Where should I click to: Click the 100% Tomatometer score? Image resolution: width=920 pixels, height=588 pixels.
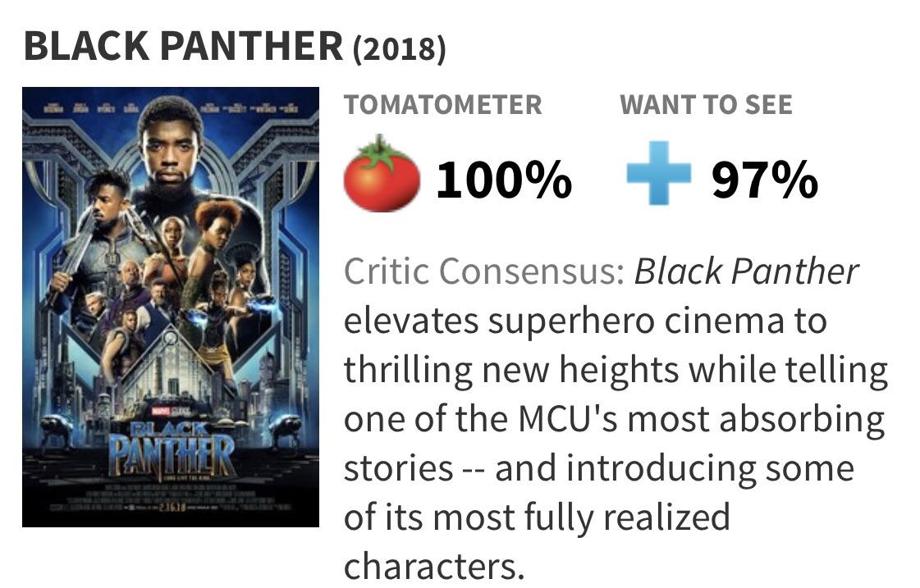coord(503,180)
